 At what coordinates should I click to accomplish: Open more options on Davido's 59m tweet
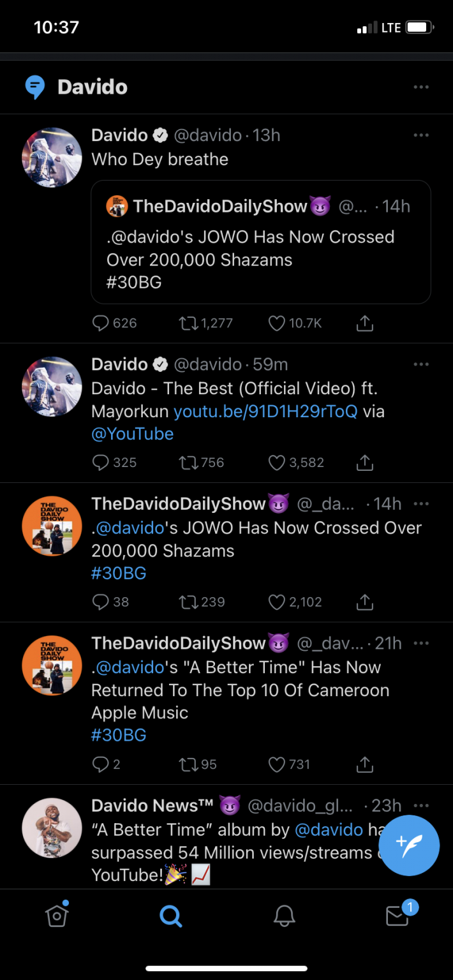coord(421,364)
